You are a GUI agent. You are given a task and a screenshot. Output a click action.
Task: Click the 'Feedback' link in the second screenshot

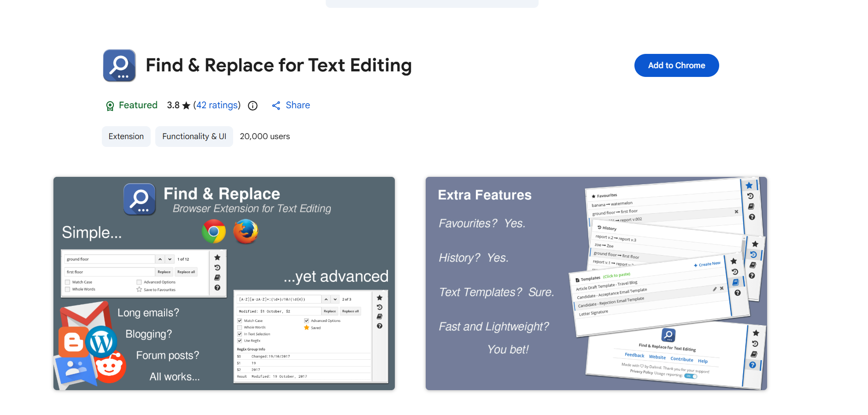pos(634,355)
